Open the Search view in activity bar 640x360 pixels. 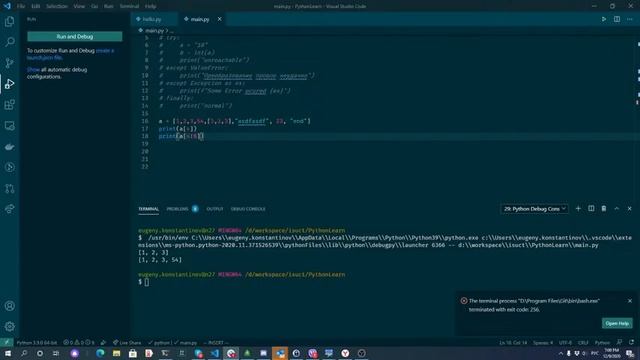(9, 42)
